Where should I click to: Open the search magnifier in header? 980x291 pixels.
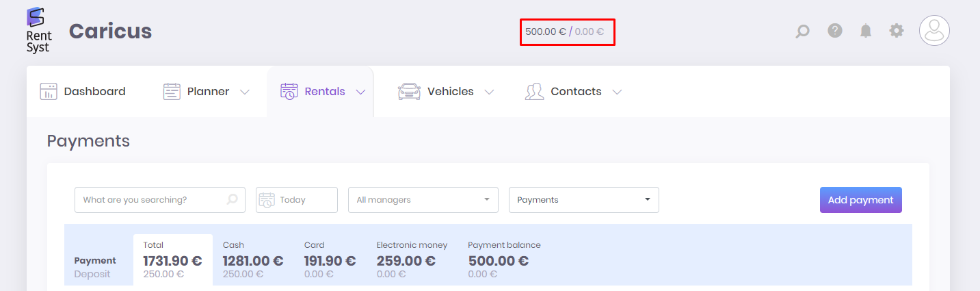coord(803,31)
